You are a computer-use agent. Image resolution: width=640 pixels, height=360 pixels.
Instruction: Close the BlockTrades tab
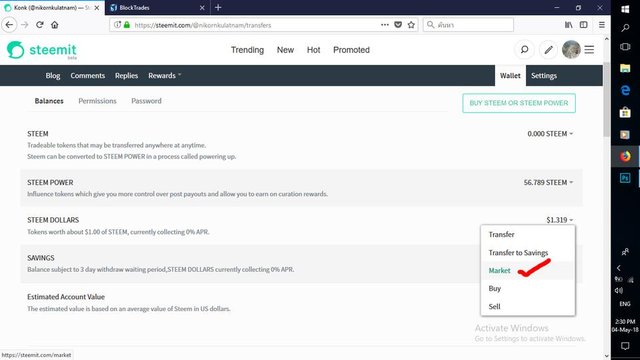202,8
